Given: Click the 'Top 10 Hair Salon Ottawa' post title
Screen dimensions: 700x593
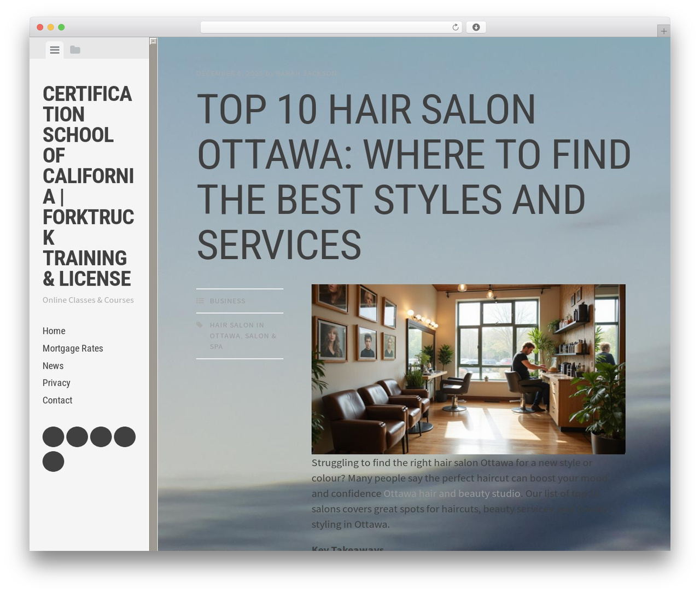Looking at the screenshot, I should pos(414,177).
